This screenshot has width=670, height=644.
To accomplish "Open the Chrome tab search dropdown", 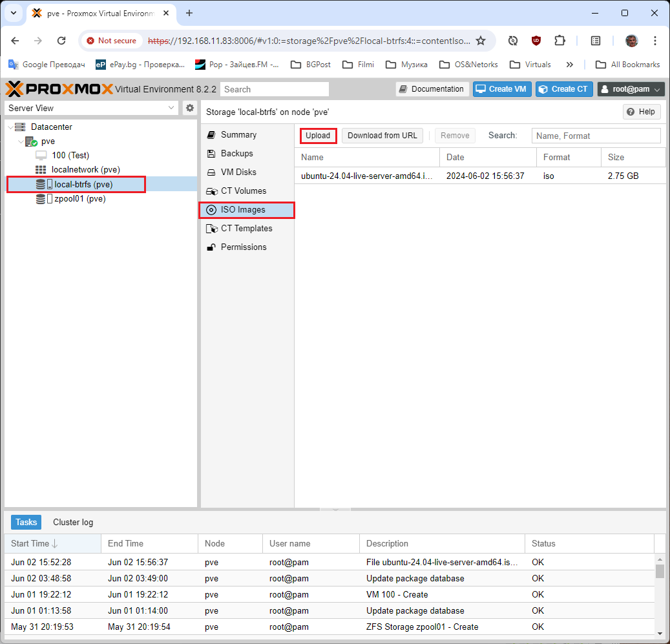I will point(14,13).
